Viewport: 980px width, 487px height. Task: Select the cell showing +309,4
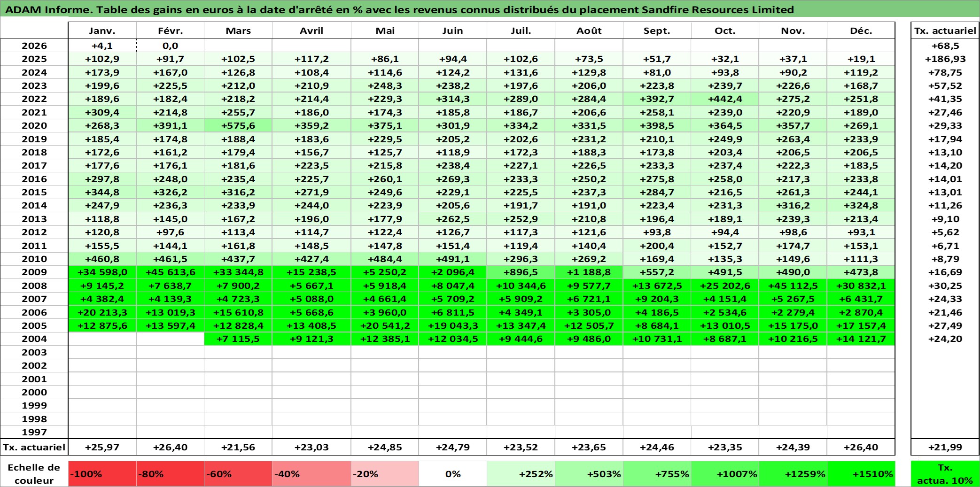(x=102, y=112)
